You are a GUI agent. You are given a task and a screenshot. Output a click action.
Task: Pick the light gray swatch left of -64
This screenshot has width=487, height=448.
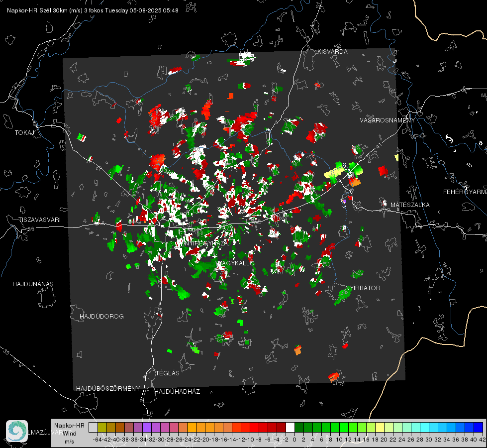click(x=93, y=428)
